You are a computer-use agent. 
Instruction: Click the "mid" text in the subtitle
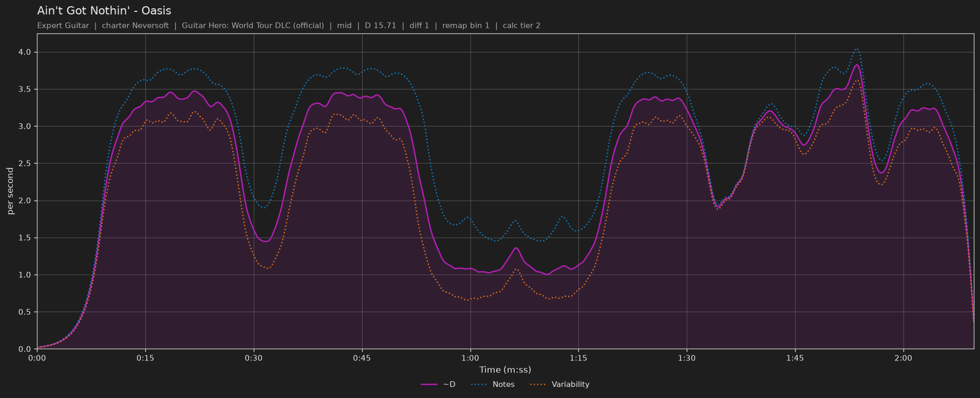[345, 26]
